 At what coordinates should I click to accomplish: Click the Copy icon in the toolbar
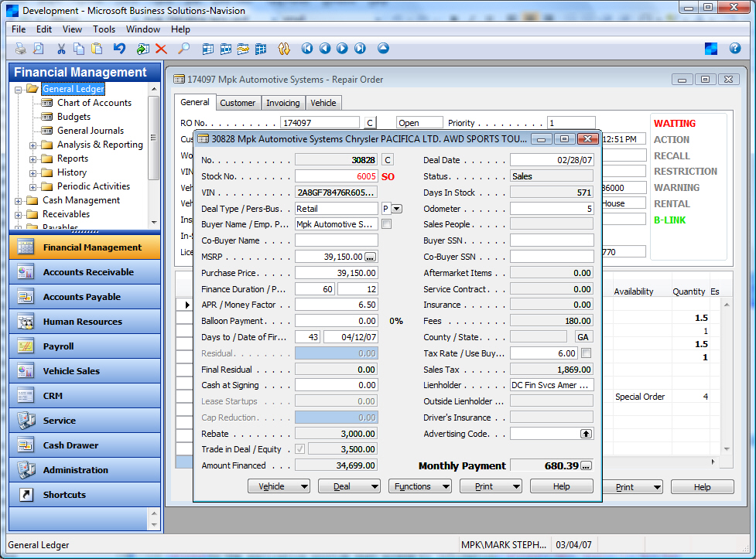pos(79,49)
